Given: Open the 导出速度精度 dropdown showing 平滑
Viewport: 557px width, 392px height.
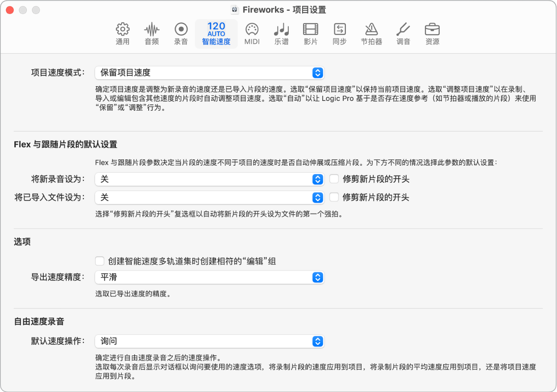Looking at the screenshot, I should [x=209, y=277].
